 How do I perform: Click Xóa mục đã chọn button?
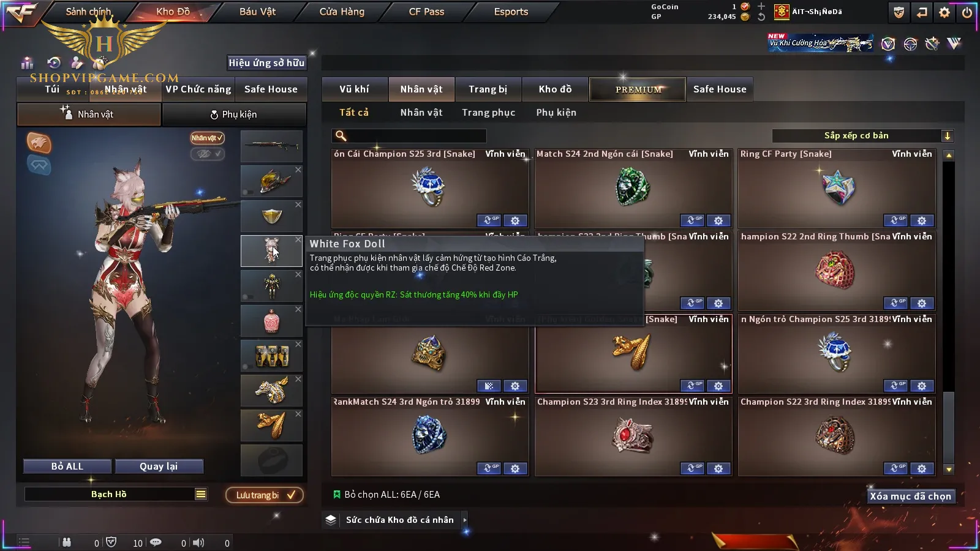911,497
